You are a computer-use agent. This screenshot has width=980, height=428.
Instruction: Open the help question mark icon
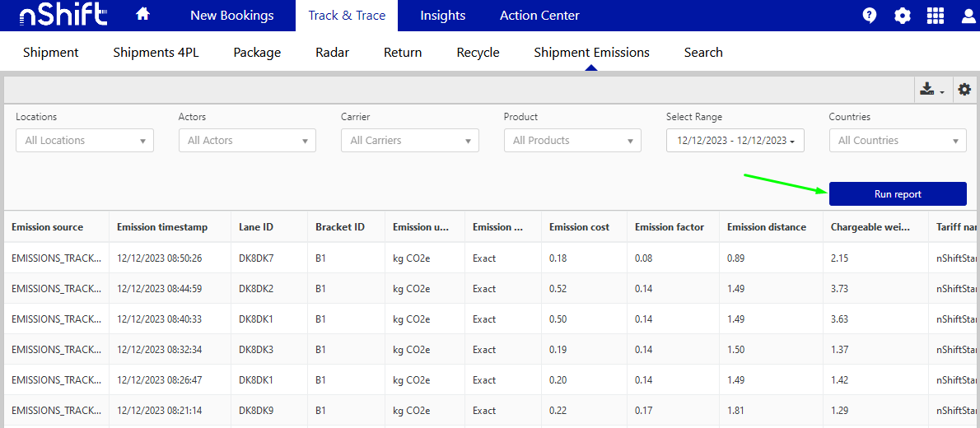click(x=870, y=16)
